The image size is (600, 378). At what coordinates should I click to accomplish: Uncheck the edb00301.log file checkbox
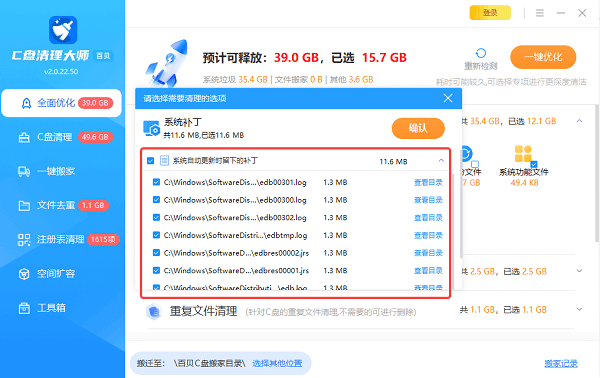(156, 182)
